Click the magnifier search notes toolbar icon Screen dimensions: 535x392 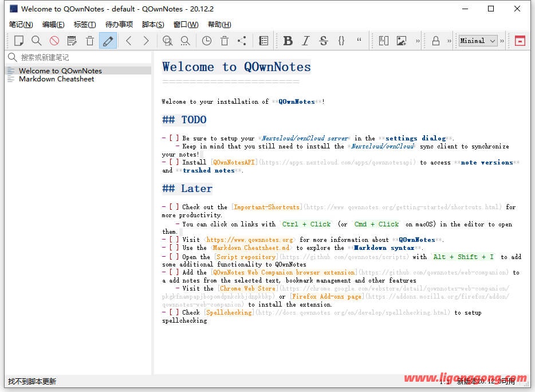click(x=36, y=41)
